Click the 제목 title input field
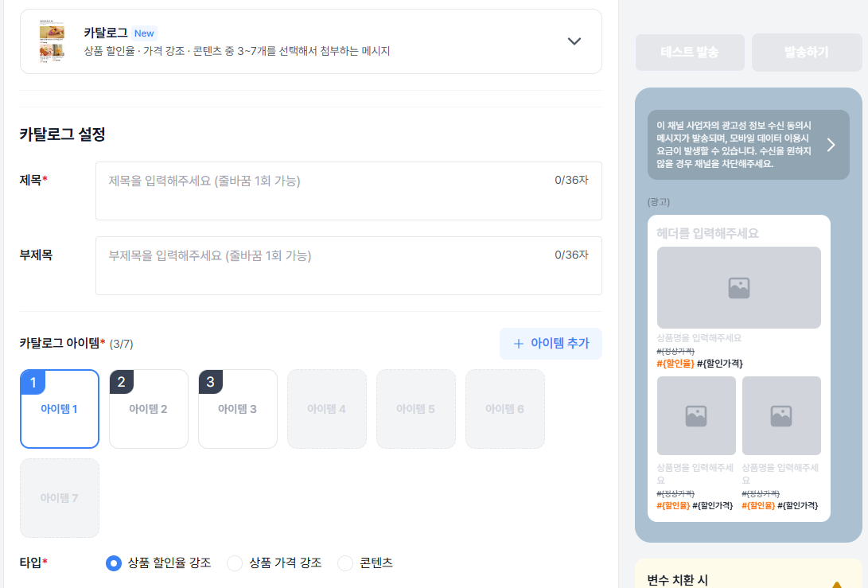Viewport: 868px width, 588px height. tap(348, 191)
